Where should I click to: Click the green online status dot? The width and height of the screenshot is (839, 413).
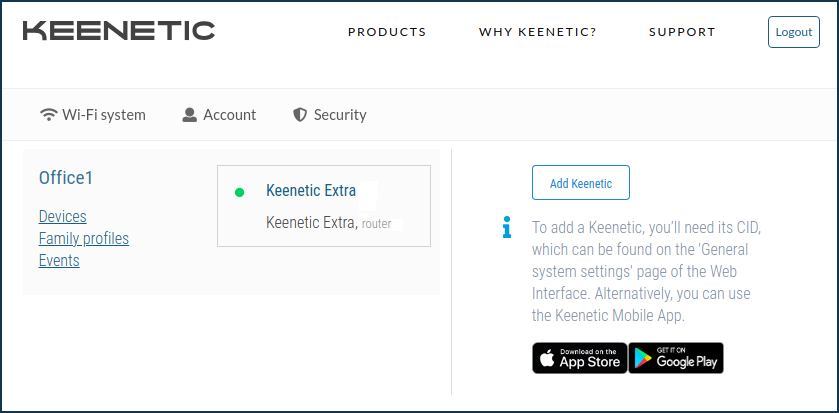pyautogui.click(x=239, y=193)
